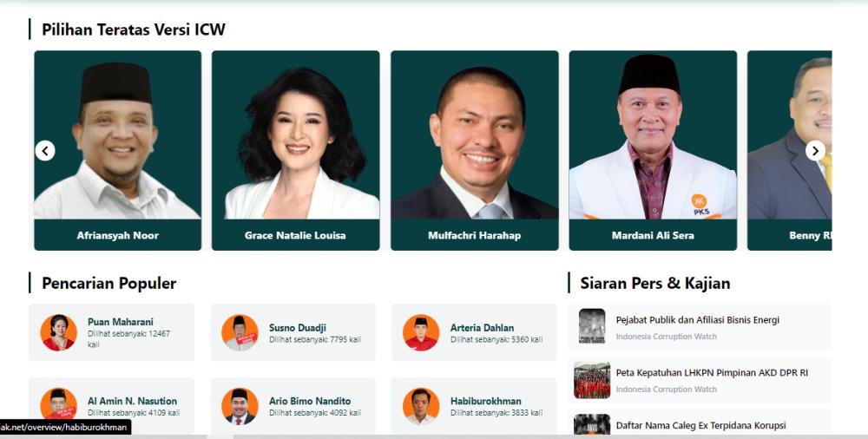Click the carousel previous arrow
Viewport: 868px width, 439px height.
[45, 151]
